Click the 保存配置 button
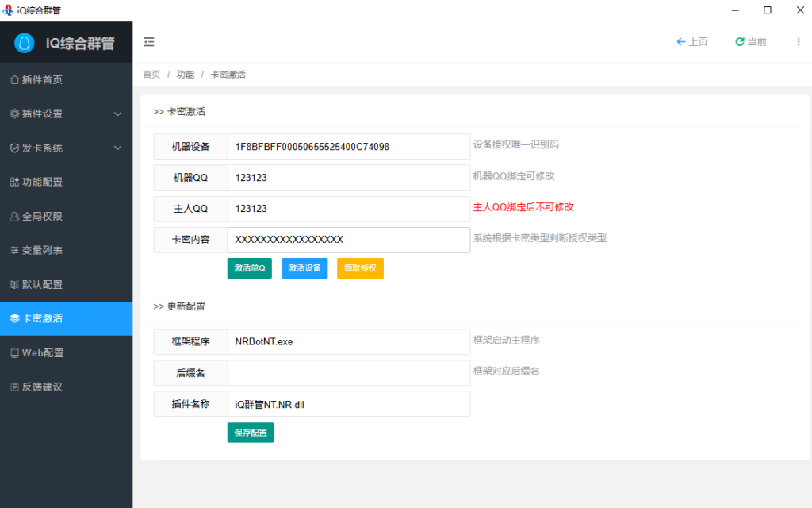Image resolution: width=812 pixels, height=508 pixels. [x=251, y=433]
